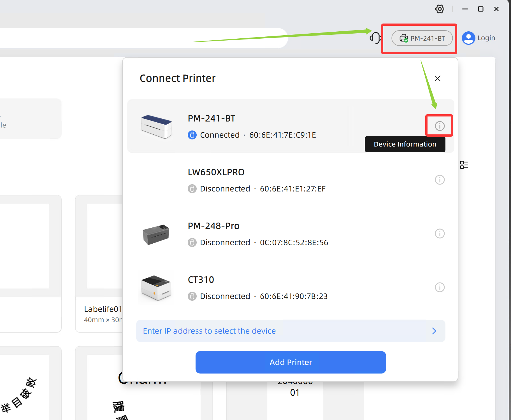Select the LW650XLPRO printer entry
Image resolution: width=511 pixels, height=420 pixels.
tap(291, 180)
